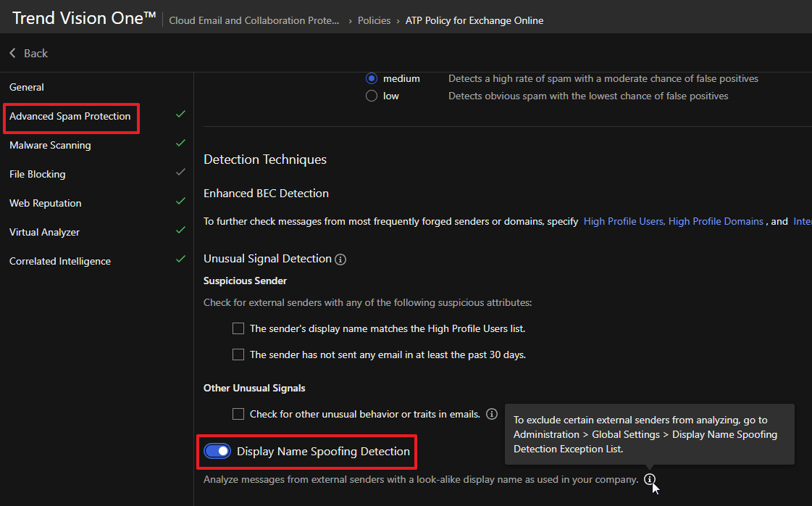Switch to Malware Scanning section
This screenshot has width=812, height=506.
click(50, 145)
